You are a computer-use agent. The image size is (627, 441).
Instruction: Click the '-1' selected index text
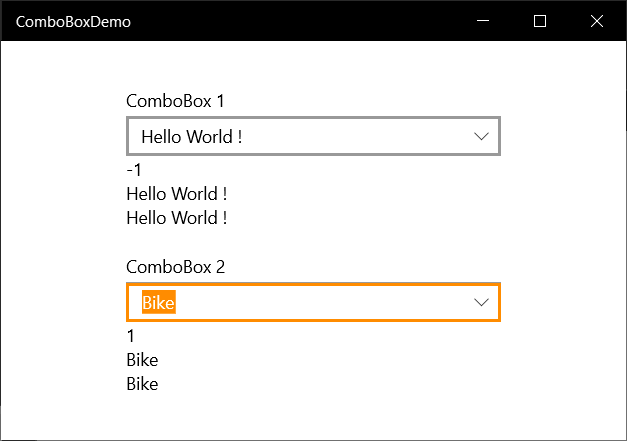pyautogui.click(x=134, y=170)
